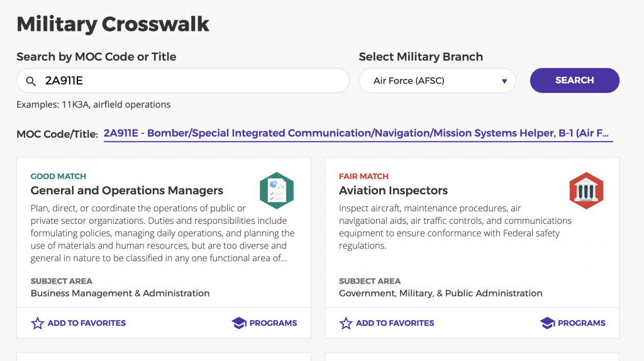Viewport: 644px width, 361px height.
Task: Click the dropdown arrow next to Air Force (AFSC)
Action: click(504, 81)
